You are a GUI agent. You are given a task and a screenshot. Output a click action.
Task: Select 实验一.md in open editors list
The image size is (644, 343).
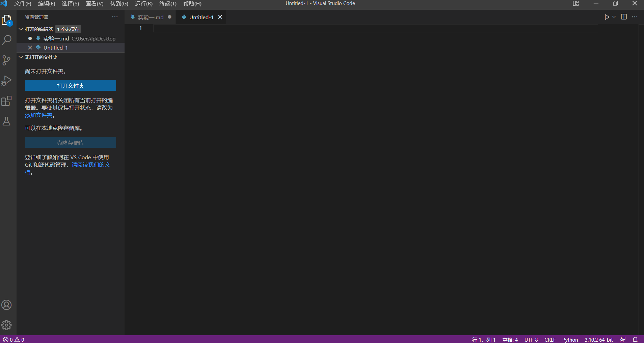click(x=70, y=38)
